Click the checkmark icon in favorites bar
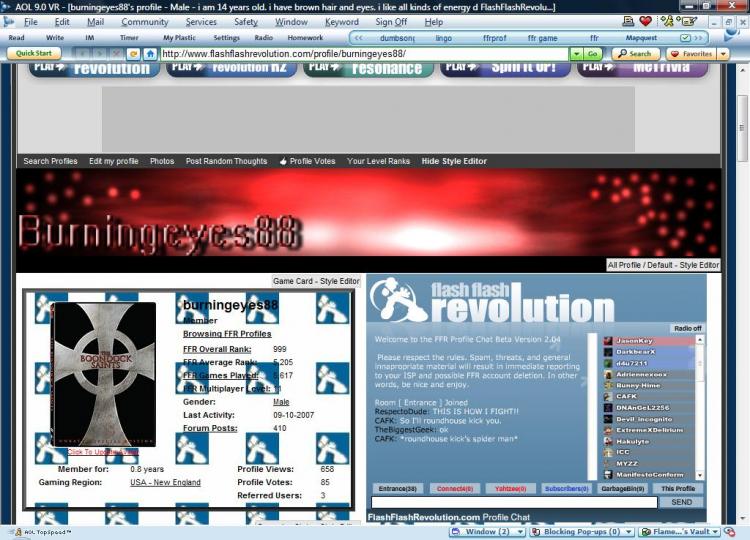 (685, 38)
